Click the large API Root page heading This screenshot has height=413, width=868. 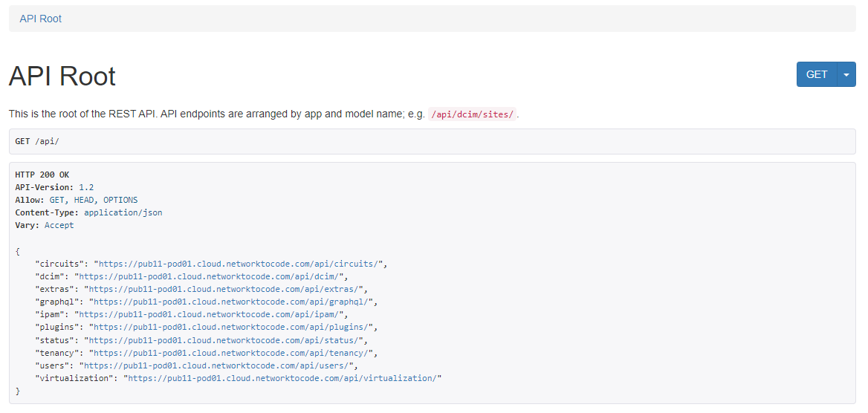(x=62, y=77)
